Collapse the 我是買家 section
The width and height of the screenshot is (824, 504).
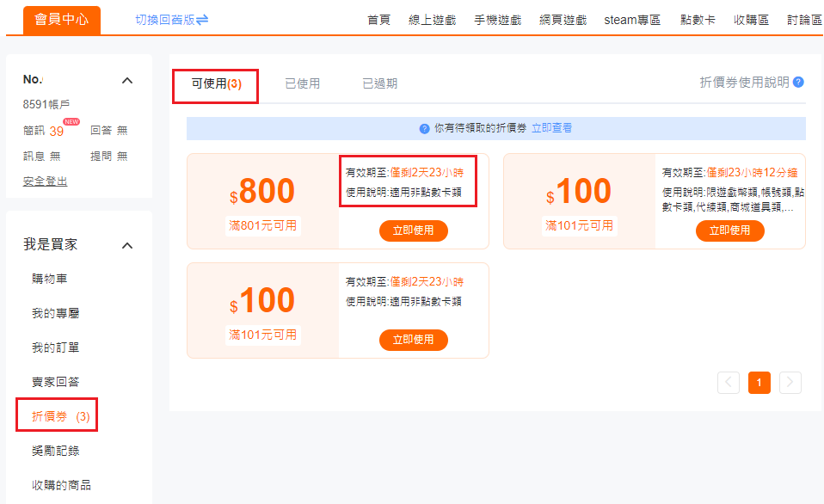[127, 246]
